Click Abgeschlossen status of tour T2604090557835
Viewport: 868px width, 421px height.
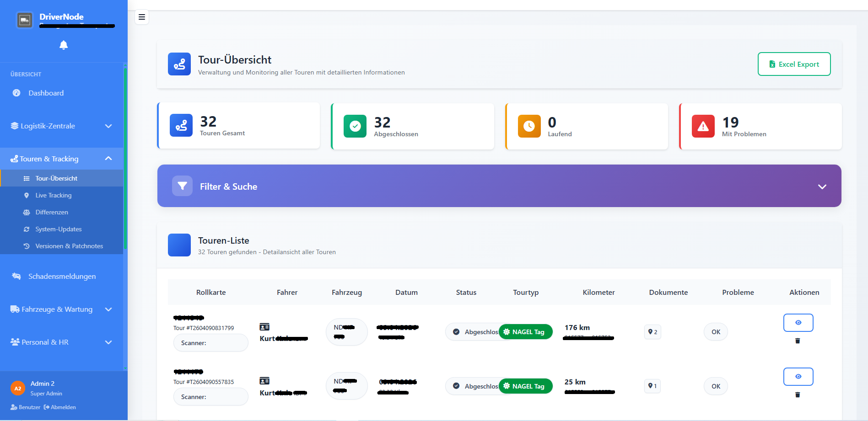473,386
